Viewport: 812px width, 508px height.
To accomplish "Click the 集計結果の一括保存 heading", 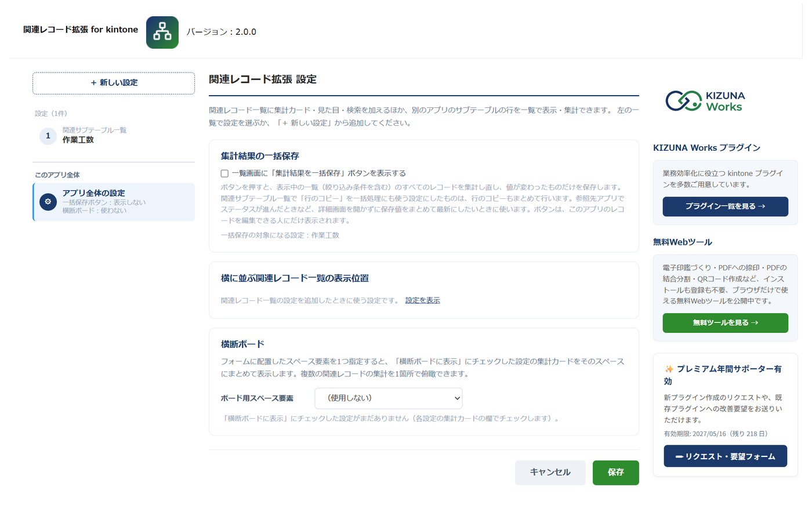I will click(x=260, y=156).
